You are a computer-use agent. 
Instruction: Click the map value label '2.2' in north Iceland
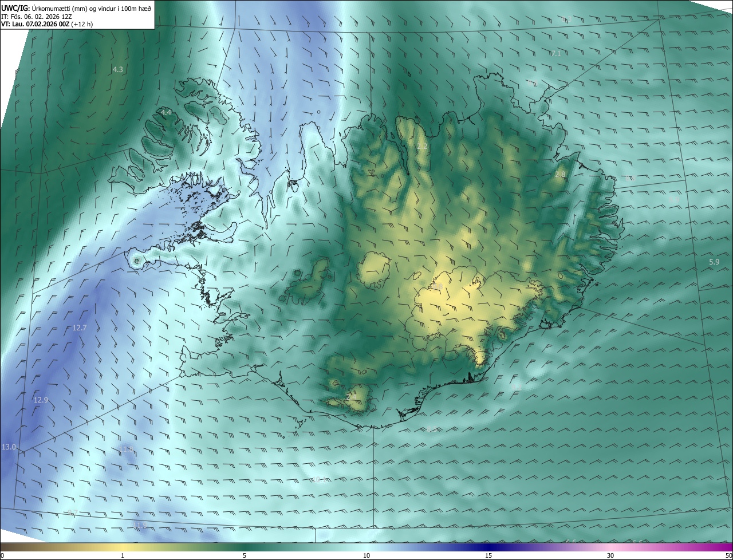(422, 147)
